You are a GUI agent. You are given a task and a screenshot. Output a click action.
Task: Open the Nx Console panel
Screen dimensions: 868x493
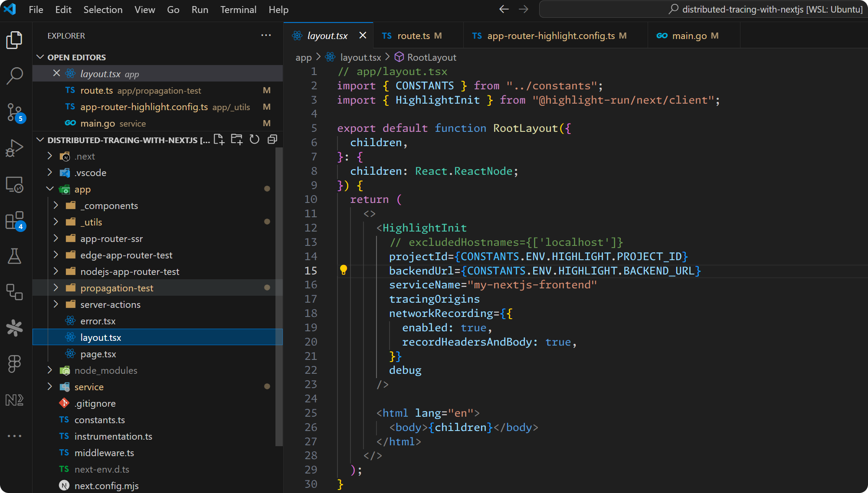[15, 400]
